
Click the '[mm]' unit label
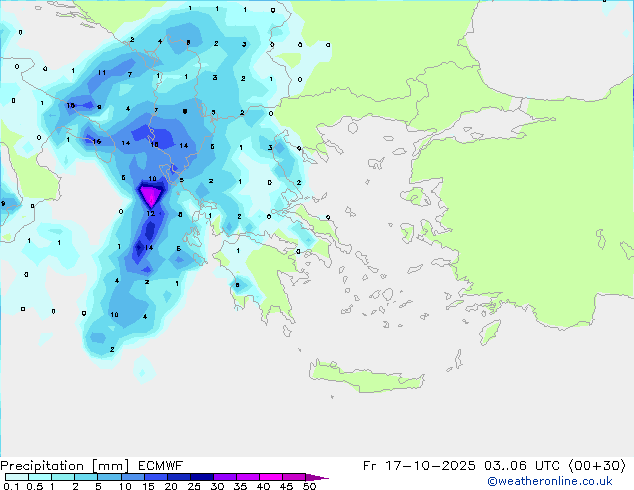pyautogui.click(x=110, y=466)
